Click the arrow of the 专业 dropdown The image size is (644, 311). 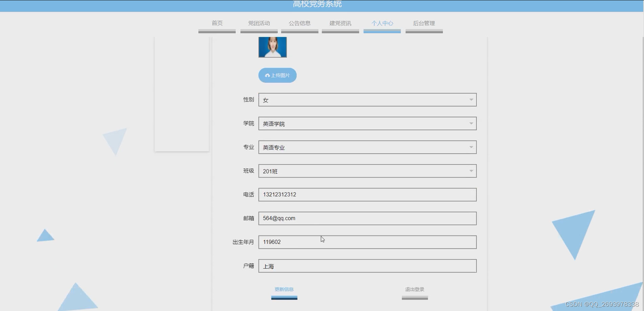(x=471, y=147)
